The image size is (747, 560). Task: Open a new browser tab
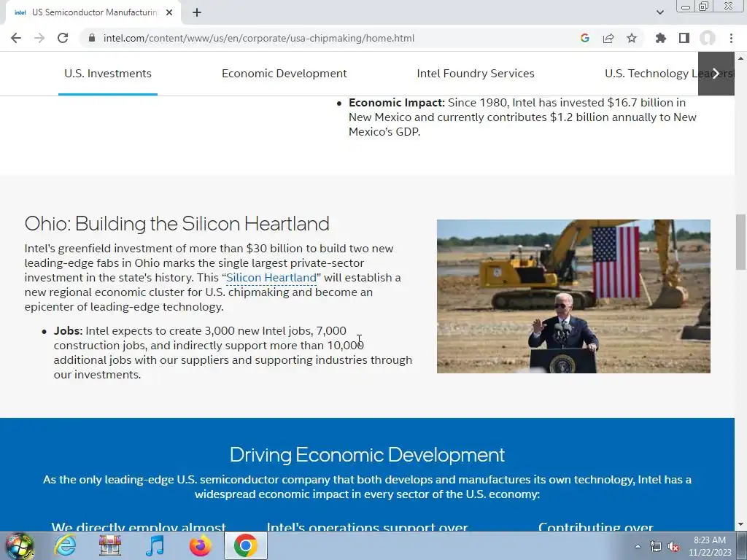pyautogui.click(x=197, y=12)
